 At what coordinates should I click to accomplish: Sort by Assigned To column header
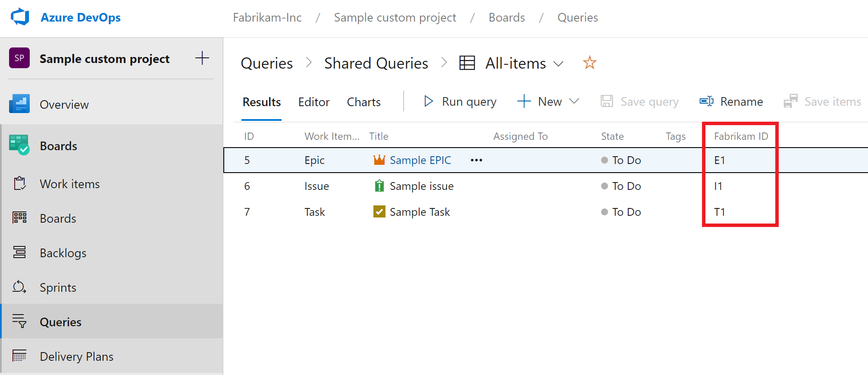(520, 136)
